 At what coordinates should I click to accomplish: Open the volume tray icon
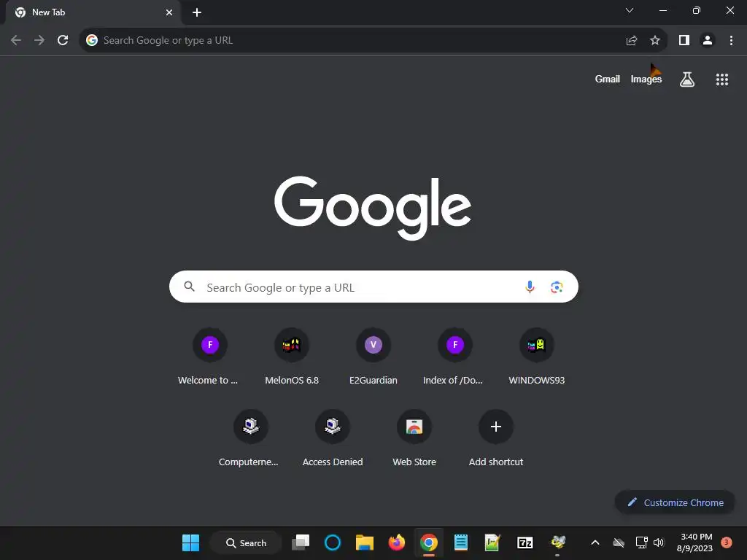pos(659,542)
